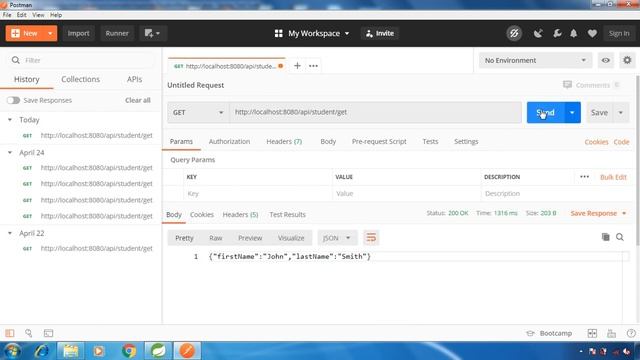The width and height of the screenshot is (640, 360).
Task: Open query params ellipsis options
Action: pos(584,177)
